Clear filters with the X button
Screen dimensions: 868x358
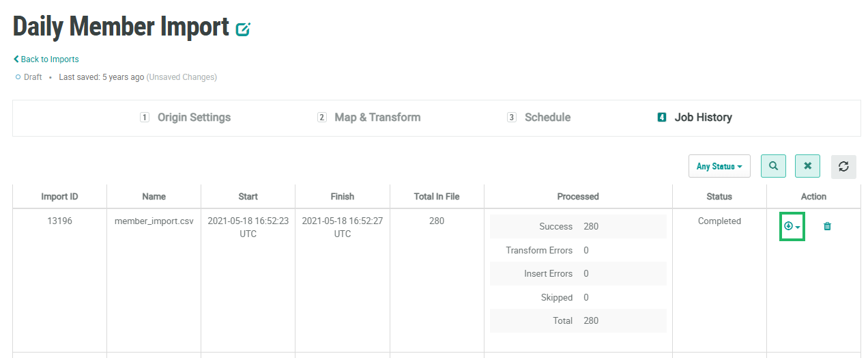pos(807,166)
